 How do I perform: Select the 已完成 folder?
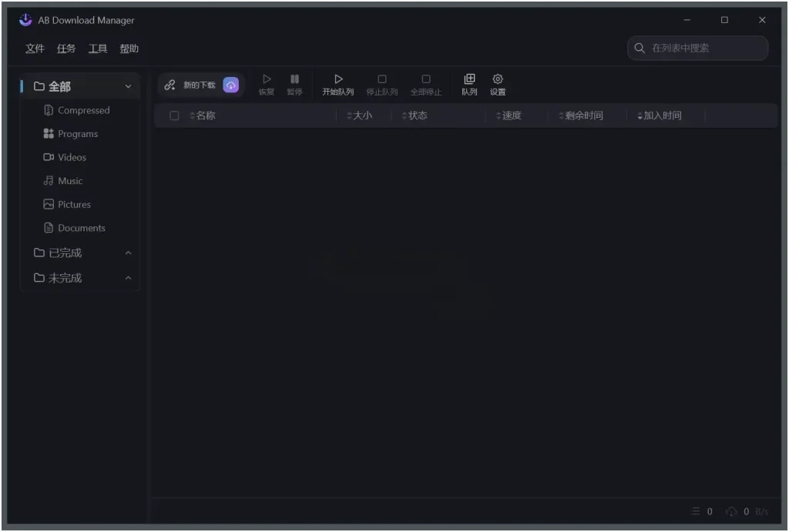coord(79,253)
